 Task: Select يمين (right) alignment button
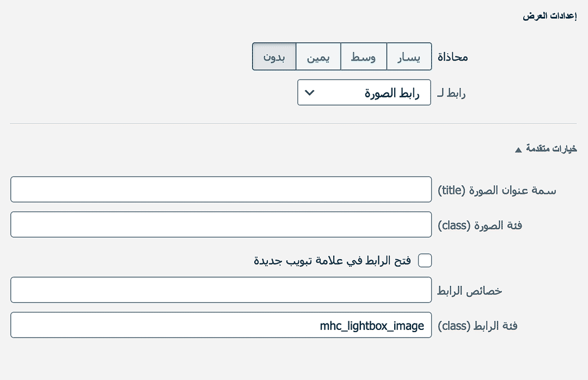[318, 57]
